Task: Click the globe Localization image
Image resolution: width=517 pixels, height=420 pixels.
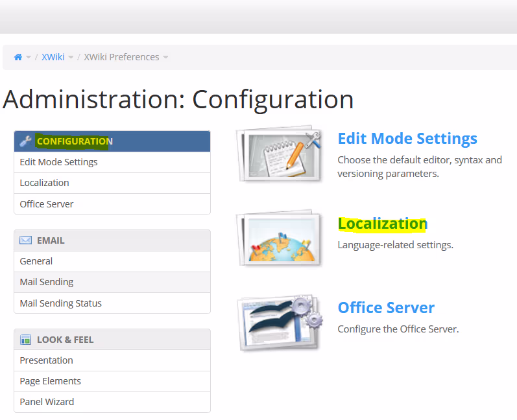Action: click(x=280, y=239)
